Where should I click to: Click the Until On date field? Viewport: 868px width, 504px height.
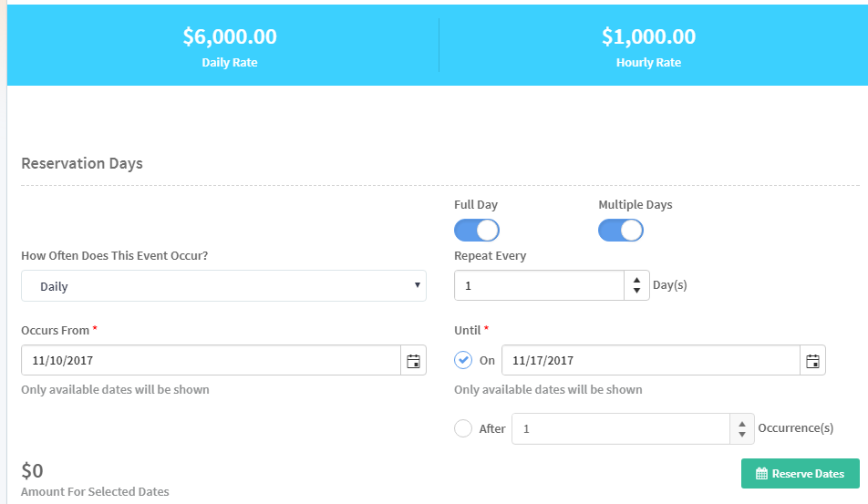tap(651, 361)
